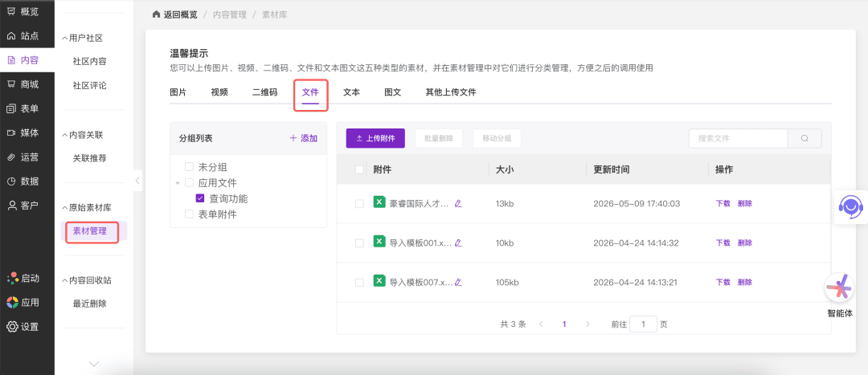Open the 商城 store sidebar item
This screenshot has height=375, width=868.
pos(23,84)
